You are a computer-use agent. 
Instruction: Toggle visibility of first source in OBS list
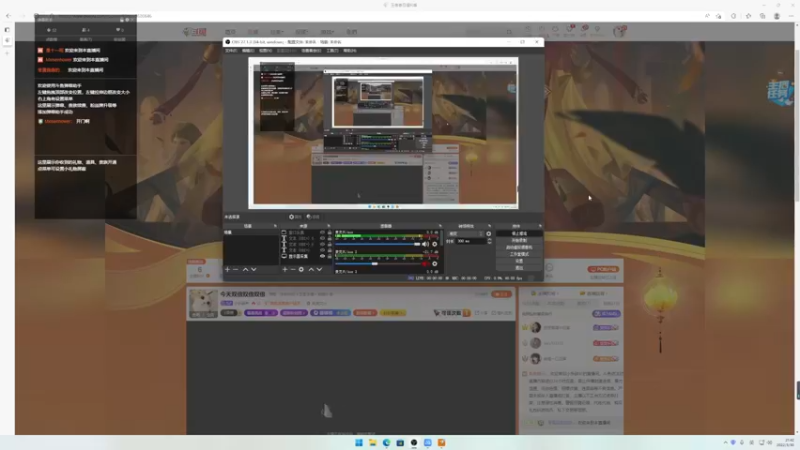point(322,232)
